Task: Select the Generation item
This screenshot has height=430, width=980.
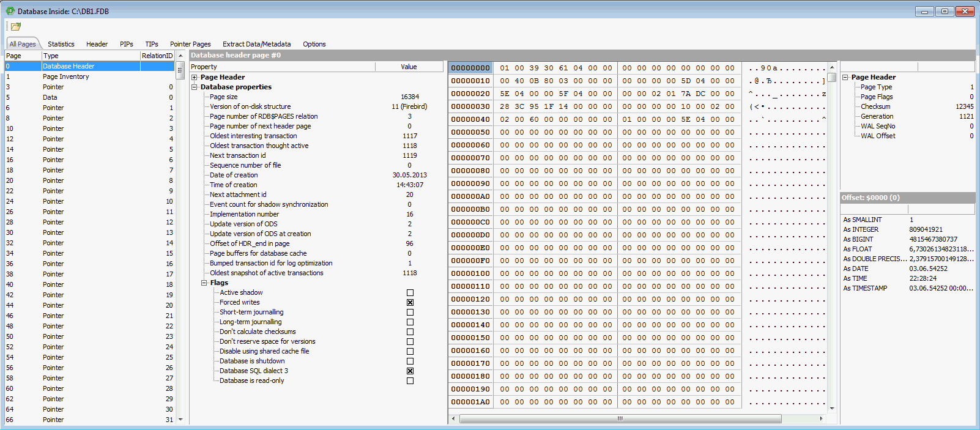Action: click(877, 116)
